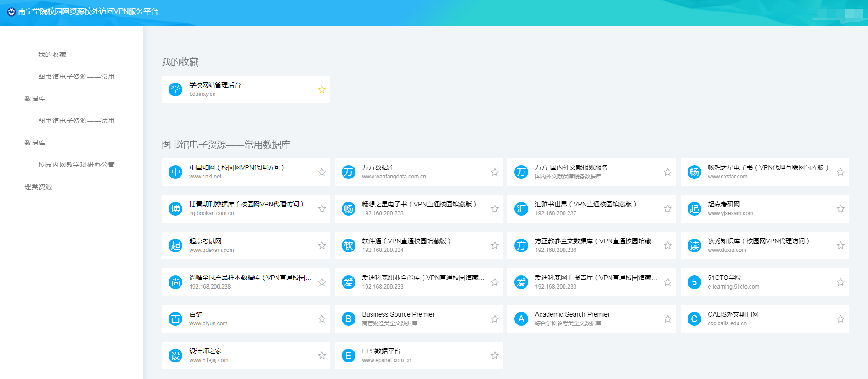Toggle the star on CALIS外文期刊网
The image size is (868, 379).
(840, 319)
